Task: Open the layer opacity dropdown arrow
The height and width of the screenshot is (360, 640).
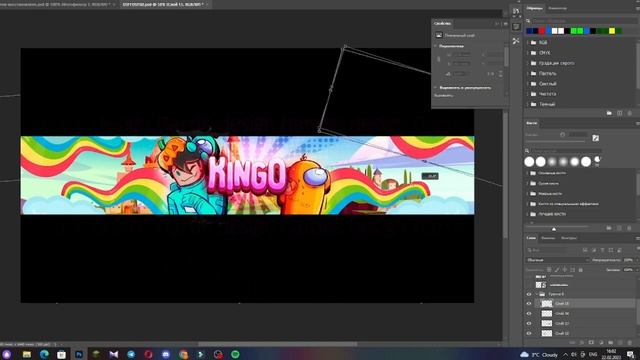Action: [x=636, y=260]
